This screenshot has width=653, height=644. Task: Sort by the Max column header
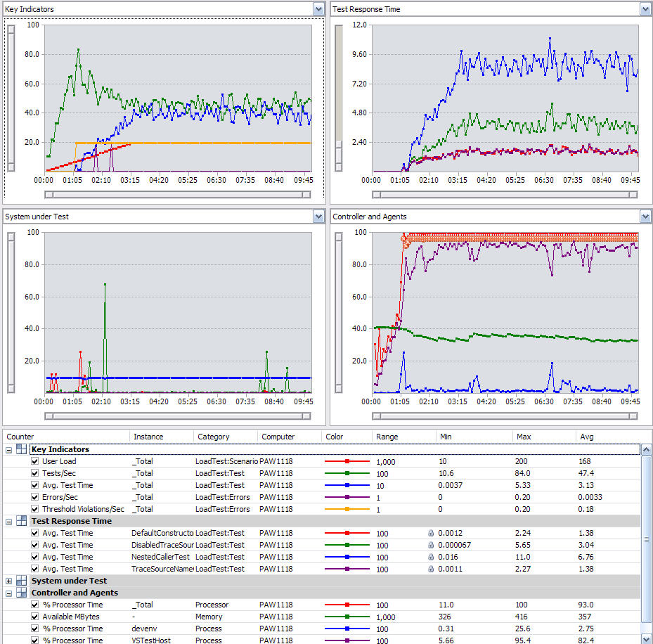(x=544, y=437)
